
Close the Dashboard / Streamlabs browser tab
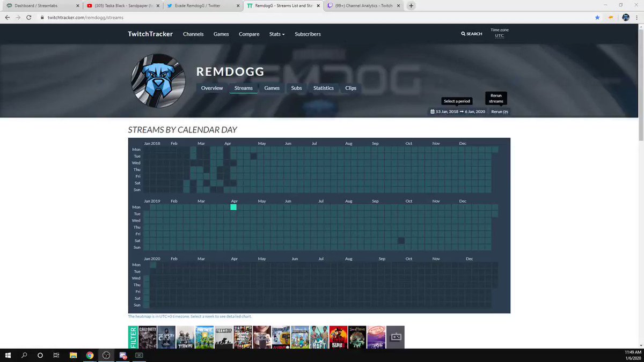pyautogui.click(x=78, y=6)
